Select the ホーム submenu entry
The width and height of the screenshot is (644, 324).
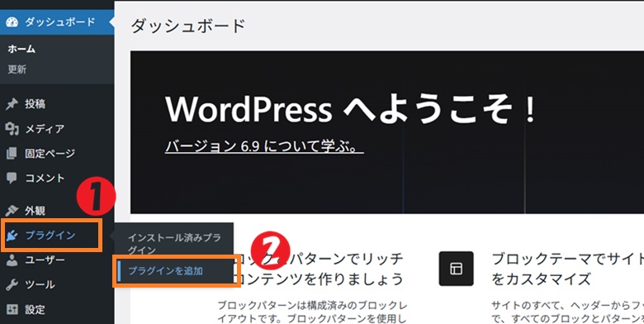[21, 49]
